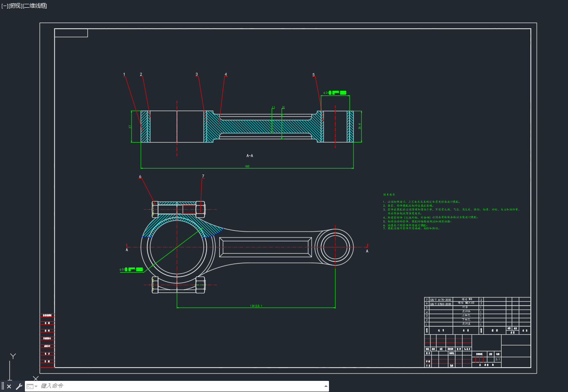
Task: Select the 134±0.1 center distance dimension
Action: (256, 306)
